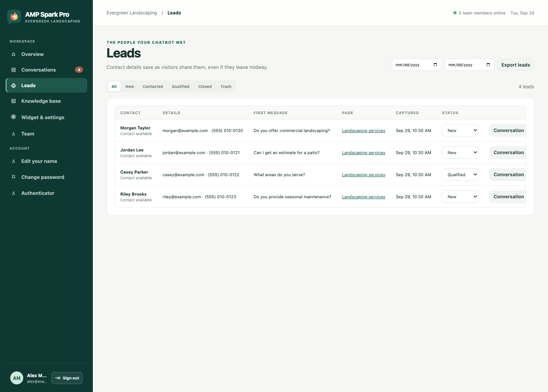548x392 pixels.
Task: Open status dropdown for Morgan Taylor
Action: tap(460, 131)
